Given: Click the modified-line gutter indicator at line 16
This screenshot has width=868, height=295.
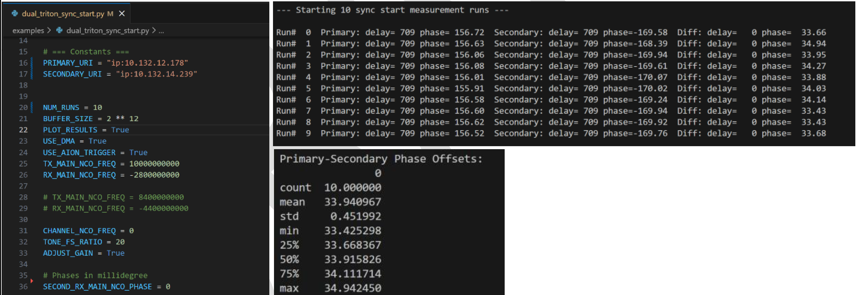Looking at the screenshot, I should [32, 63].
